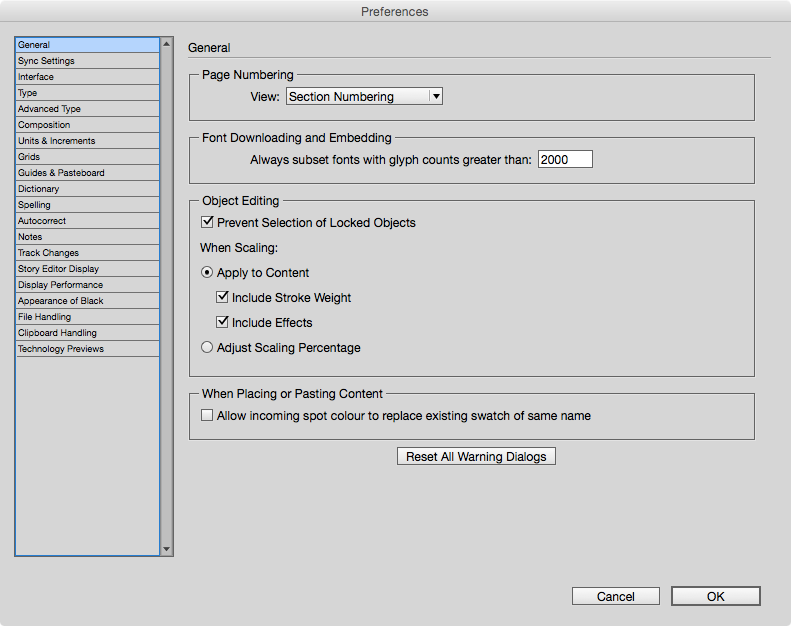
Task: Toggle Prevent Selection of Locked Objects
Action: pos(207,222)
